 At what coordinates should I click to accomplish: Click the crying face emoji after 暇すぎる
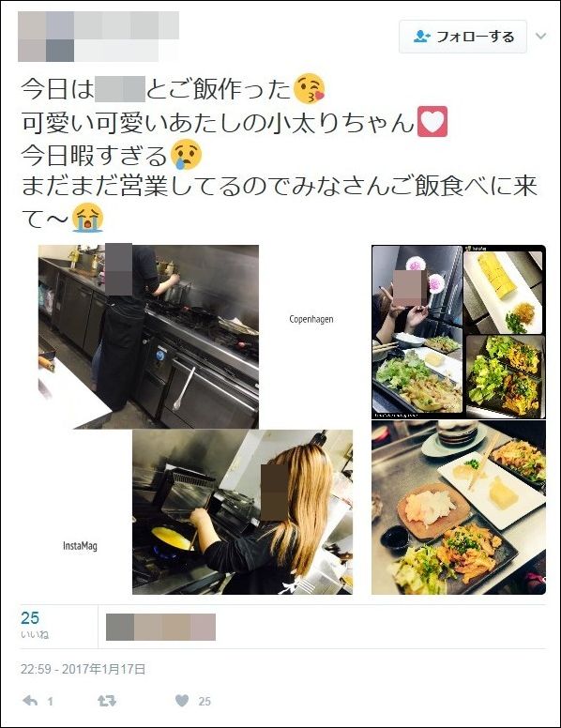(187, 155)
